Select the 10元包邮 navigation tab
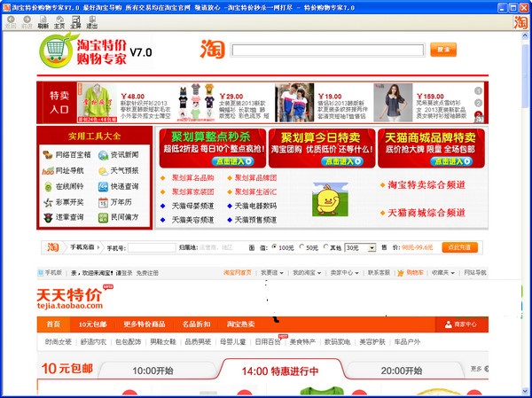Viewport: 532px width, 398px height. (92, 324)
